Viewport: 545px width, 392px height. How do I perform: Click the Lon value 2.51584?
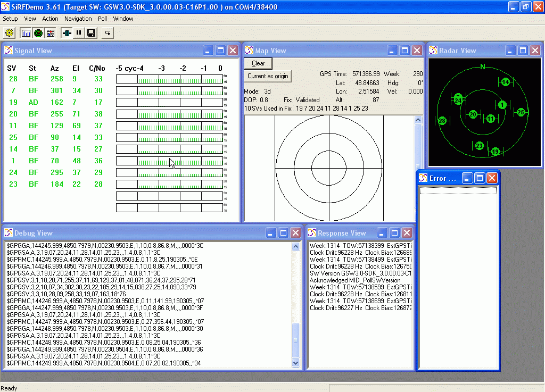368,91
